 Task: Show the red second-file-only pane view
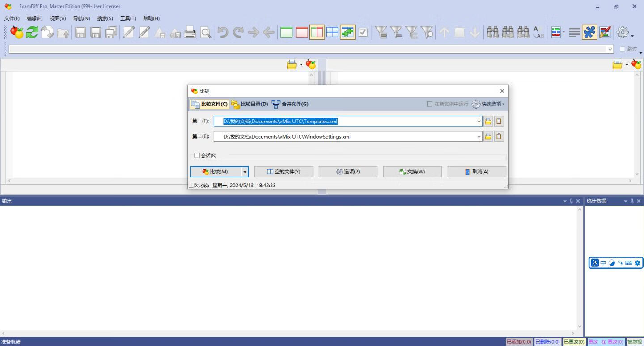click(302, 32)
